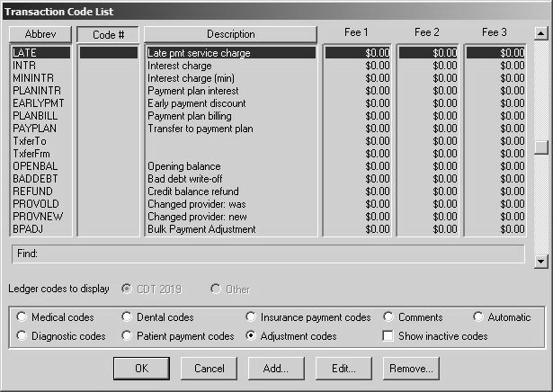Click scrollbar down arrow

pos(540,261)
